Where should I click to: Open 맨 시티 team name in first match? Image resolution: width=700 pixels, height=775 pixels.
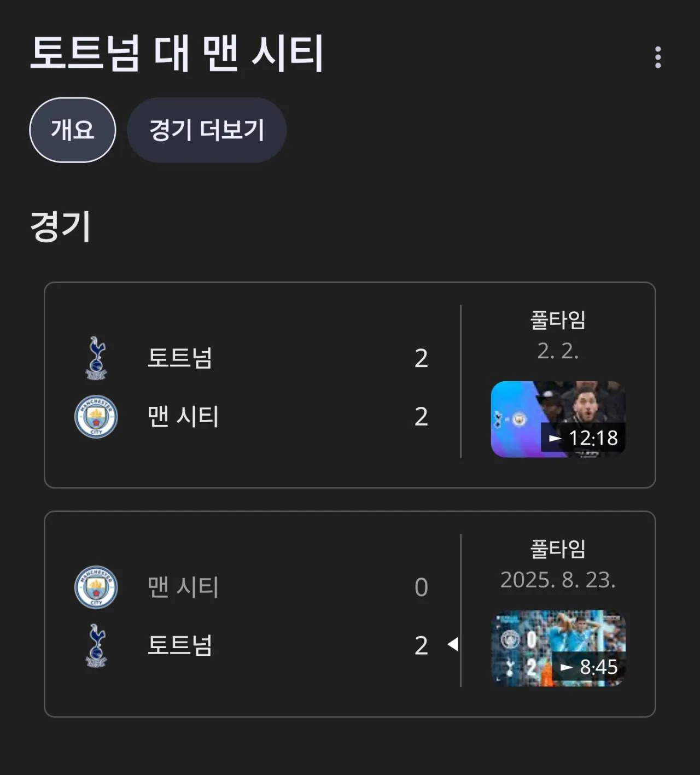183,417
